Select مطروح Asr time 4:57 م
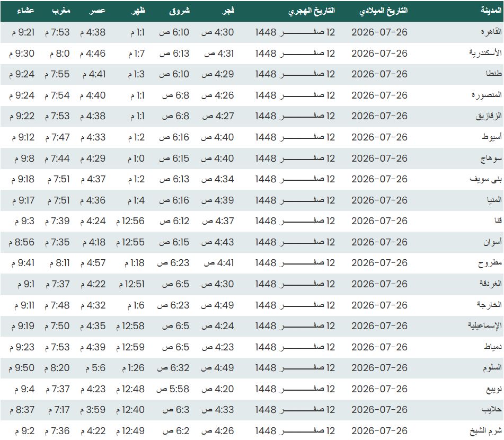The width and height of the screenshot is (504, 440). [x=93, y=263]
